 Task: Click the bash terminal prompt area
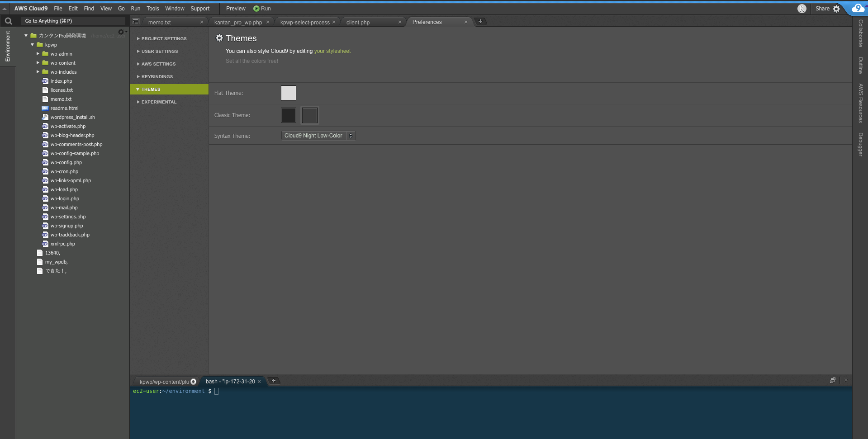[491, 412]
